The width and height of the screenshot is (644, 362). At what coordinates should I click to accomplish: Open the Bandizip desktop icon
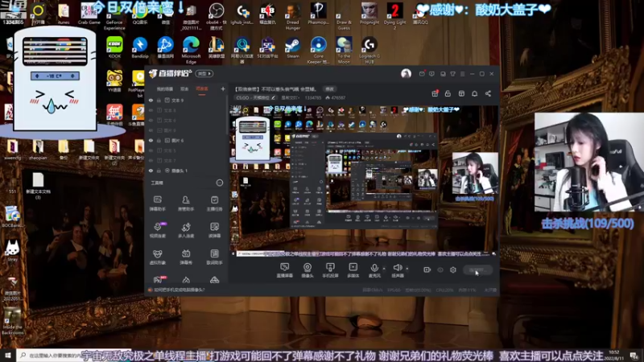pyautogui.click(x=140, y=47)
